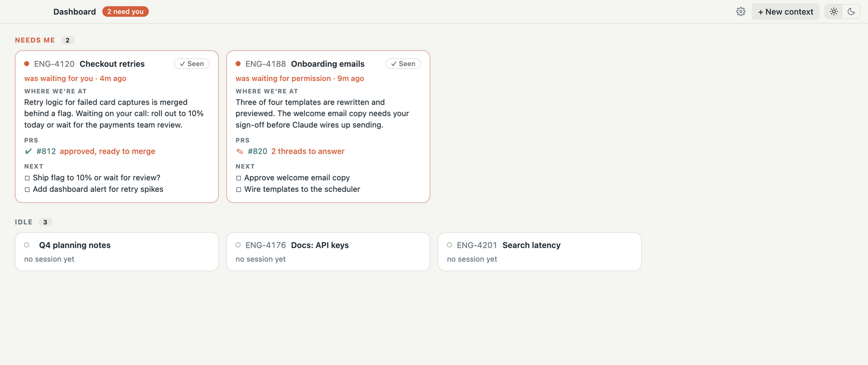Viewport: 868px width, 365px height.
Task: Open PR #820 link
Action: click(258, 151)
